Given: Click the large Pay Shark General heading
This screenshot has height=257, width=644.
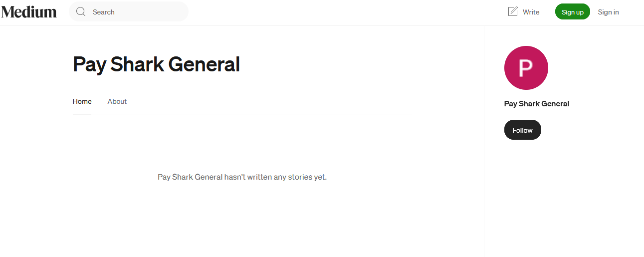Looking at the screenshot, I should pos(156,64).
